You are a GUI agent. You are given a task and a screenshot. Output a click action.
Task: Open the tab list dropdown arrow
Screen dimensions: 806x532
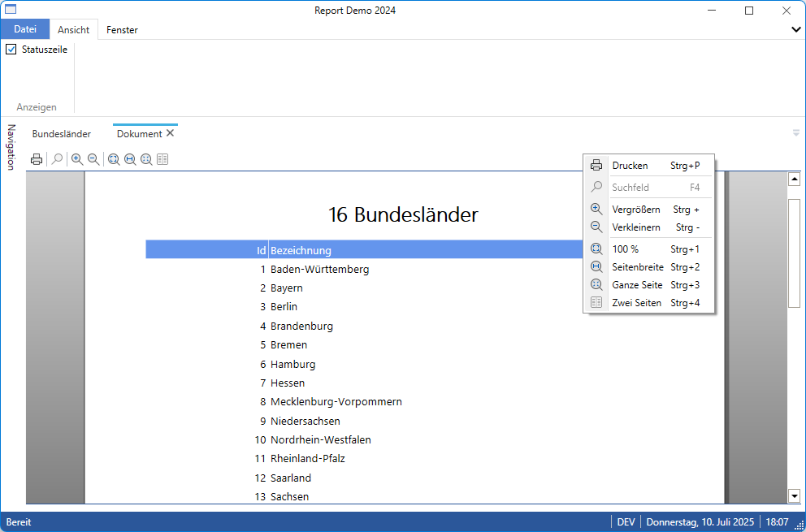tap(796, 133)
